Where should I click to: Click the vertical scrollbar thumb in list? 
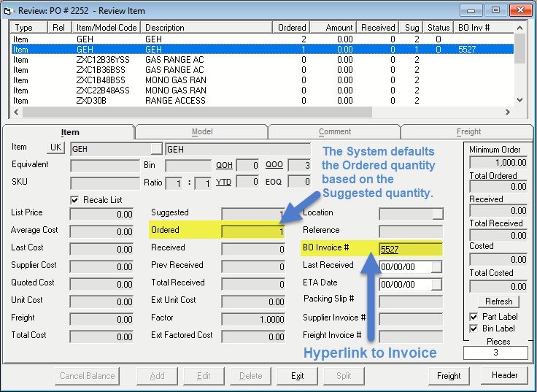click(520, 48)
